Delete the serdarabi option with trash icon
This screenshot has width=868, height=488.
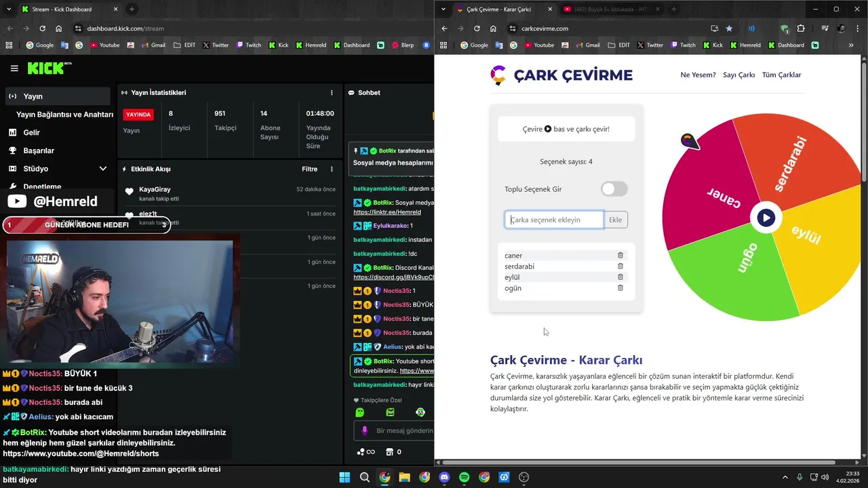pyautogui.click(x=620, y=266)
